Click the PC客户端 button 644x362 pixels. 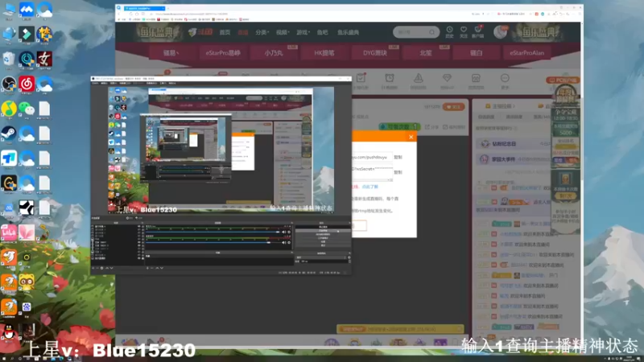pyautogui.click(x=563, y=80)
